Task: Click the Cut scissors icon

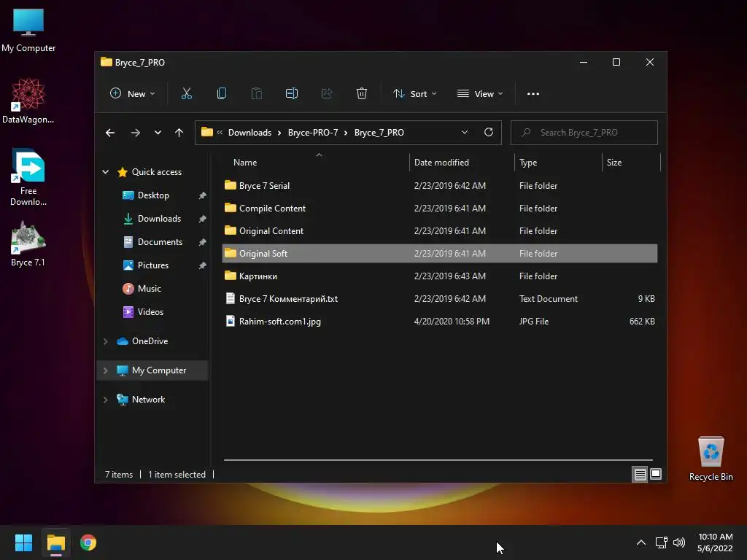Action: tap(186, 94)
